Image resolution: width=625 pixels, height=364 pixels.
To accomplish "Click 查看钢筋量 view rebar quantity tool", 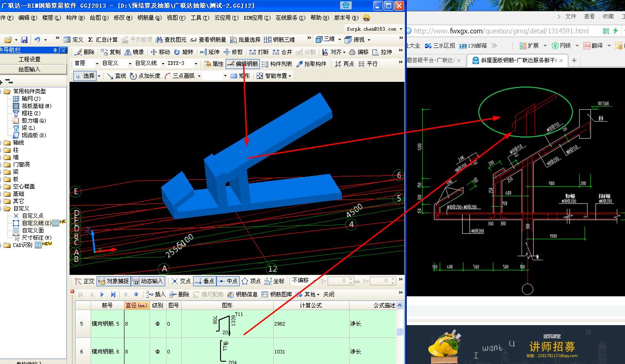I will click(208, 40).
